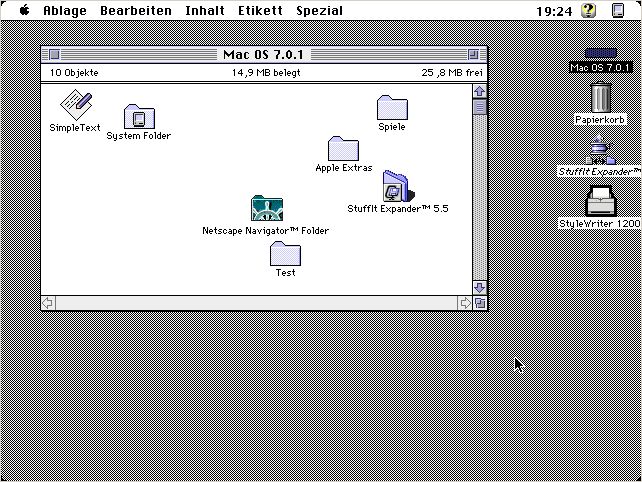Image resolution: width=642 pixels, height=482 pixels.
Task: Click the menu bar clock 19:24
Action: tap(554, 11)
